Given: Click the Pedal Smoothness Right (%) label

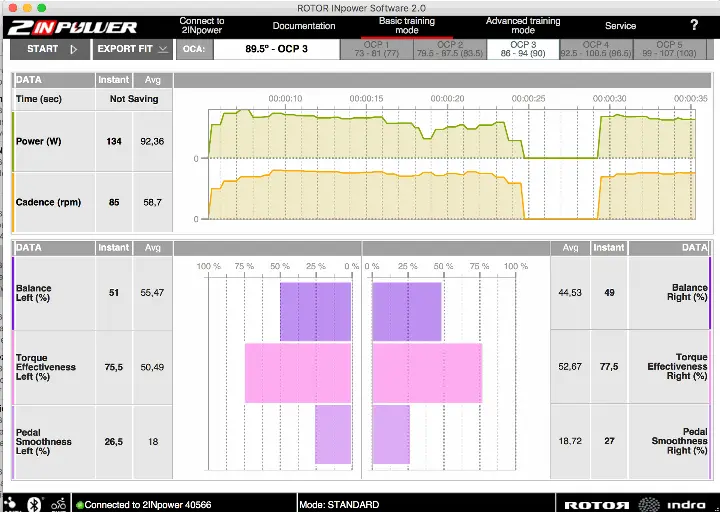Looking at the screenshot, I should pos(679,441).
